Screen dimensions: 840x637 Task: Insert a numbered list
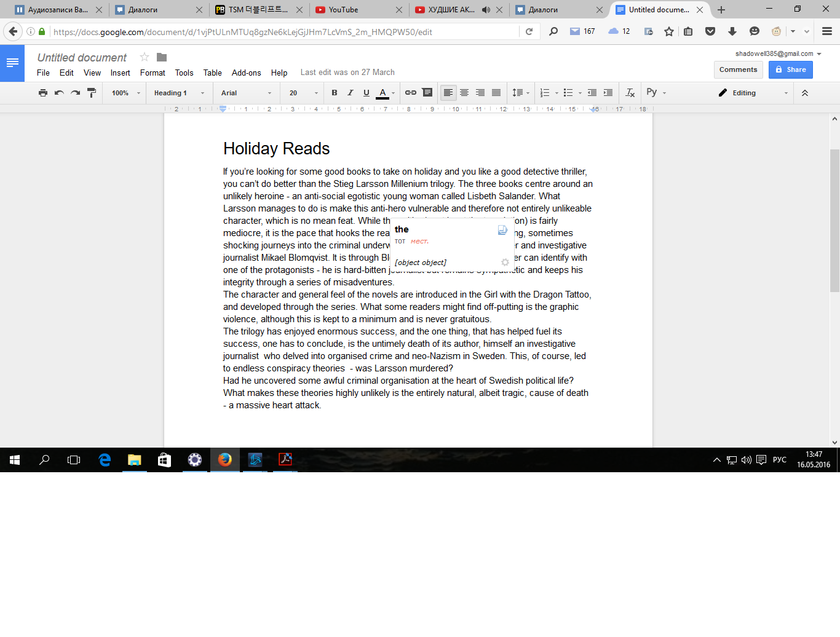tap(545, 93)
